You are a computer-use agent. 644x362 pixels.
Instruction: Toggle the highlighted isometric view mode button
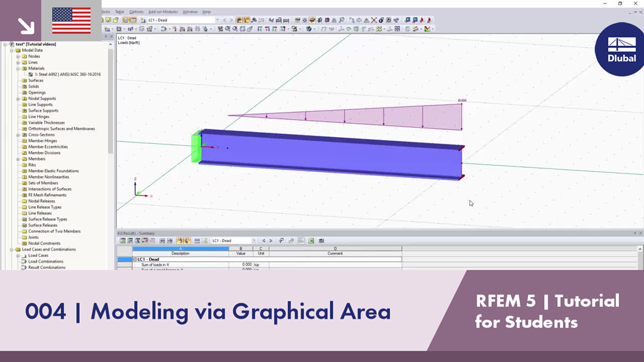tap(312, 20)
